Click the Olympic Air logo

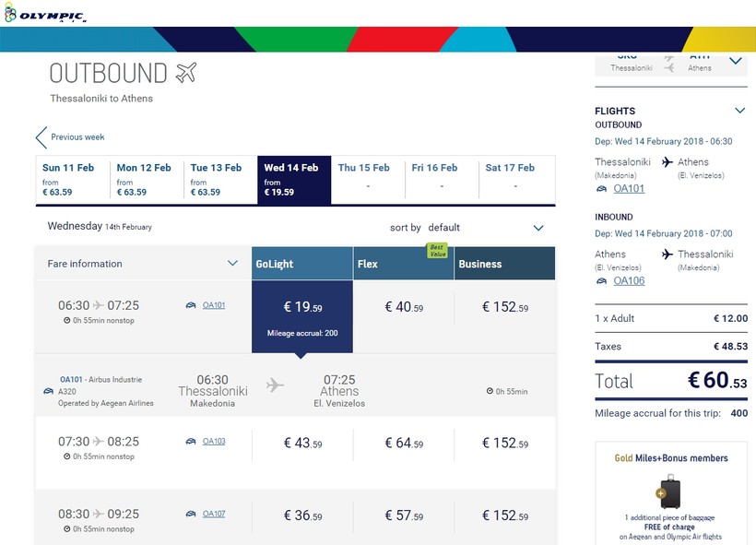pyautogui.click(x=45, y=13)
